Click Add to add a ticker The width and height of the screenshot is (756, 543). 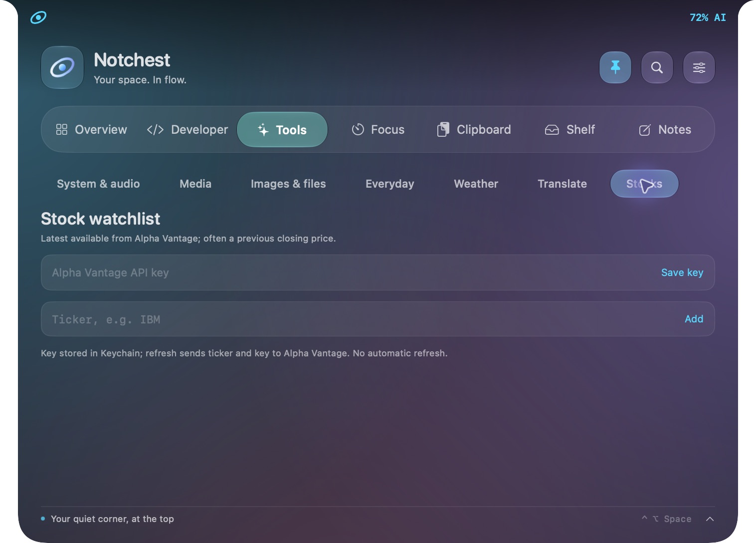coord(694,319)
